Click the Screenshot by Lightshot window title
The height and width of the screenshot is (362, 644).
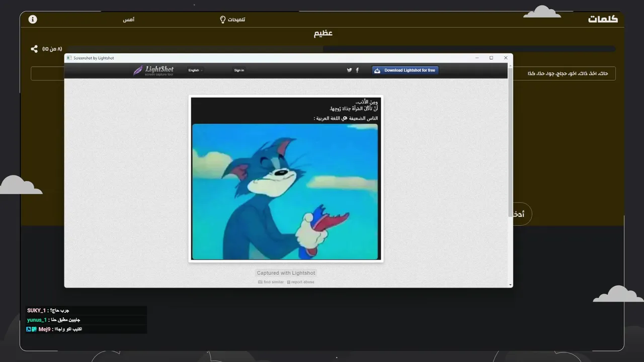[x=94, y=58]
